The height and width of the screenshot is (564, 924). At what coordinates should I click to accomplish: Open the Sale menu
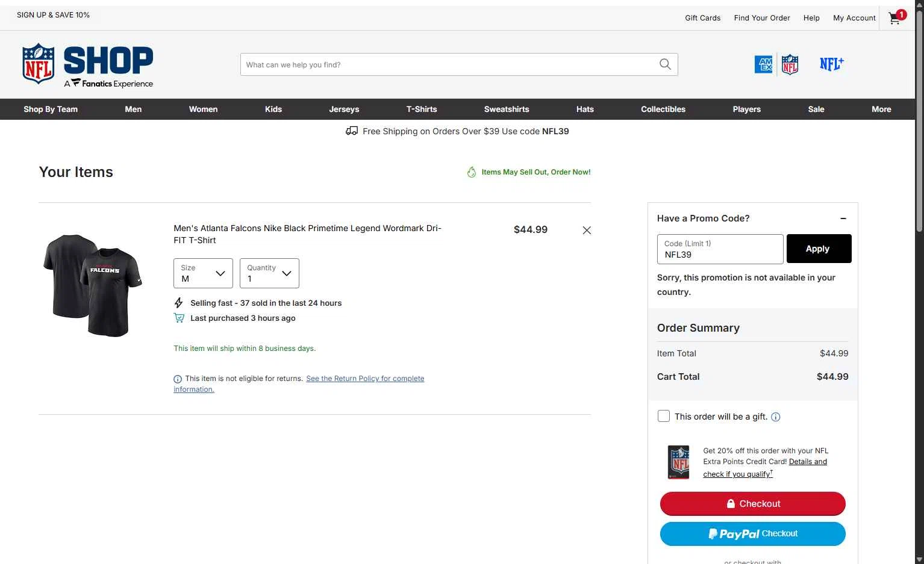816,109
